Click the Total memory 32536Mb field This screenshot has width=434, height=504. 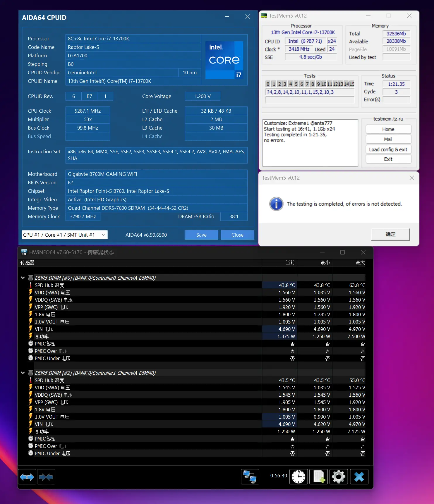pyautogui.click(x=396, y=34)
